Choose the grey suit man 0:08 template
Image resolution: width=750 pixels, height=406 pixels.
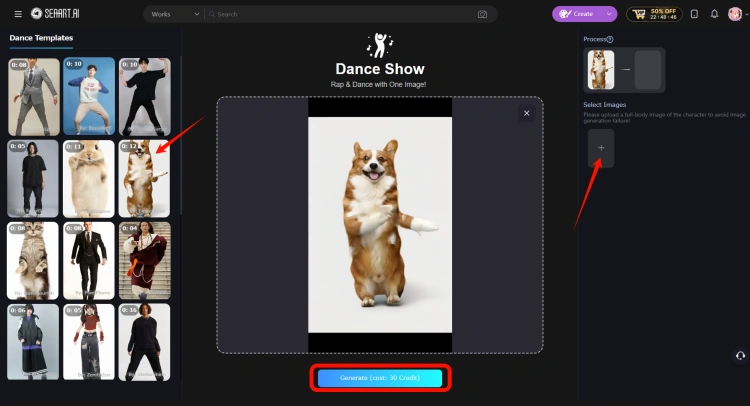[x=34, y=97]
